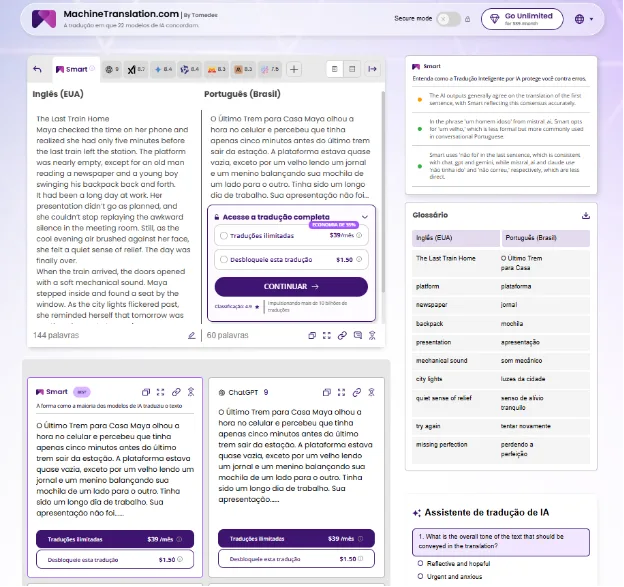Image resolution: width=624 pixels, height=587 pixels.
Task: Click the edit pencil below source text
Action: click(x=191, y=336)
